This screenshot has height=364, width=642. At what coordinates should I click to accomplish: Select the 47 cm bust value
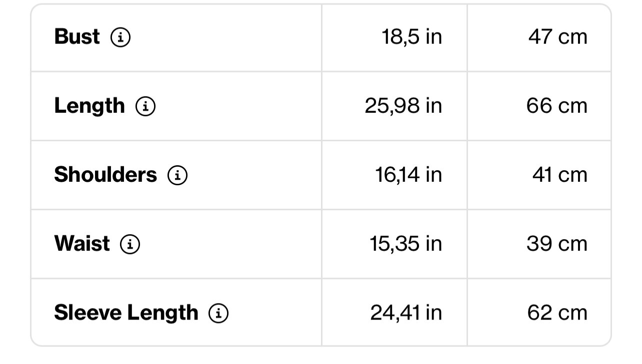click(x=557, y=37)
